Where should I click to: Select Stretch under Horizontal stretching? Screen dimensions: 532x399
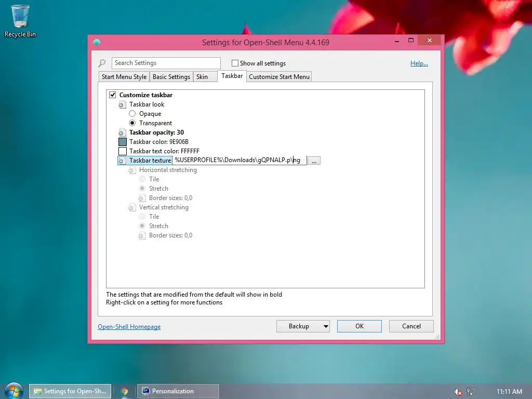tap(142, 189)
